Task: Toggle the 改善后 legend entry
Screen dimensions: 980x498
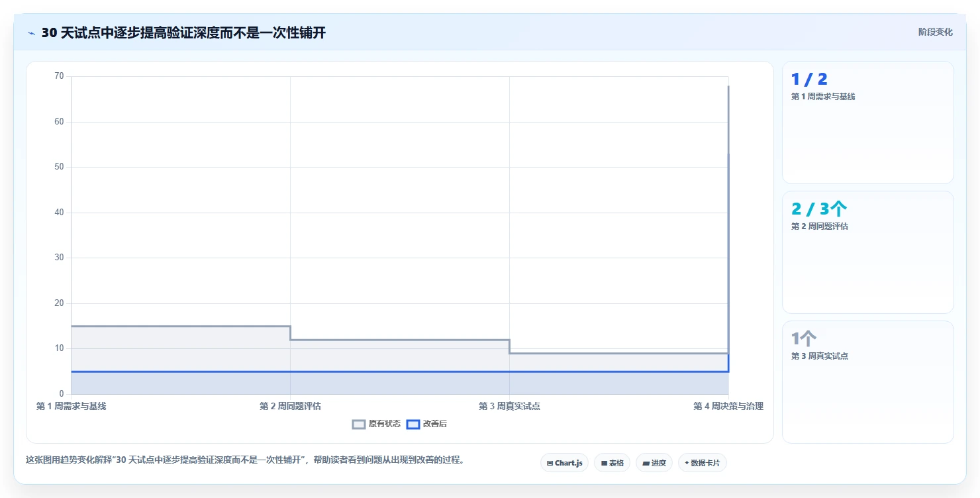Action: pos(426,424)
